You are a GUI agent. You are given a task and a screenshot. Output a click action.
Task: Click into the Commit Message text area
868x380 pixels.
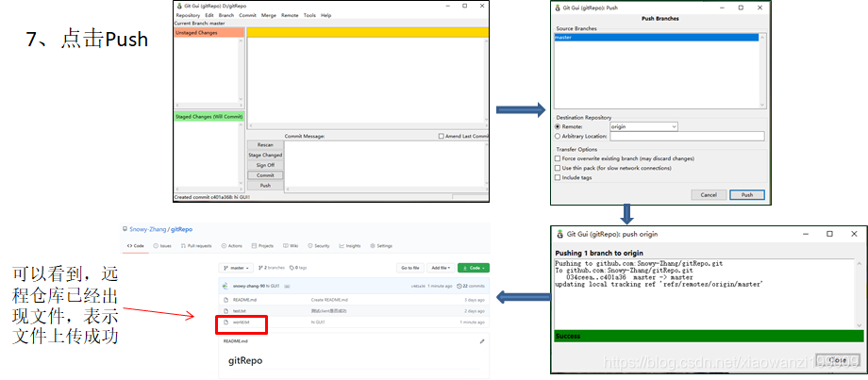[386, 164]
